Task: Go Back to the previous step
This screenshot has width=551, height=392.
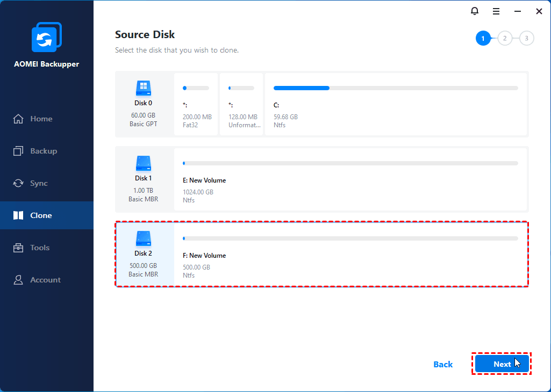Action: click(443, 364)
